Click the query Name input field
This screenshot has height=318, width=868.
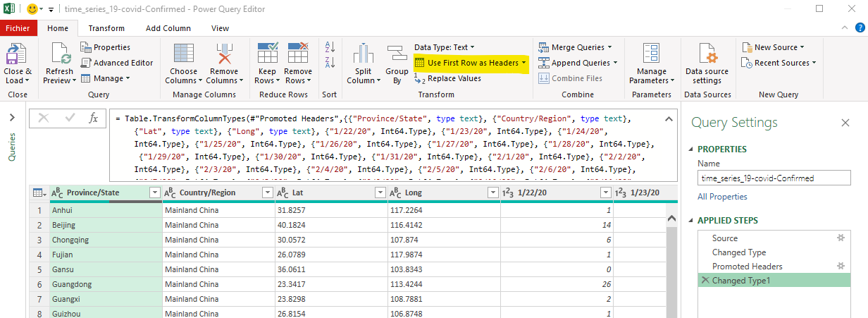774,178
